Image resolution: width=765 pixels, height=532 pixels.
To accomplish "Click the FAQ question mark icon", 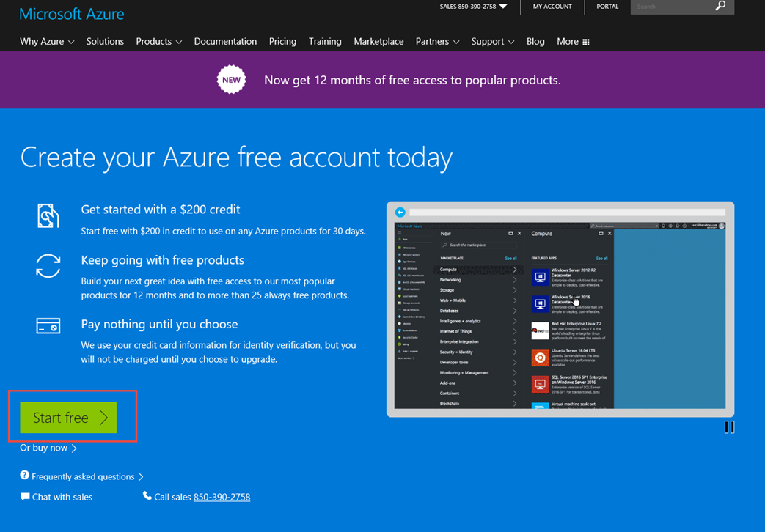I will 24,475.
